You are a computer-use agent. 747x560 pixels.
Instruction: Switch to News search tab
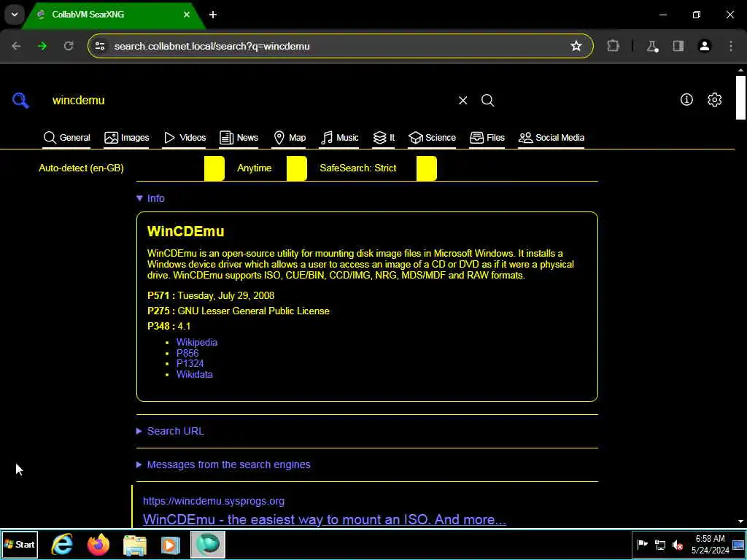coord(239,138)
